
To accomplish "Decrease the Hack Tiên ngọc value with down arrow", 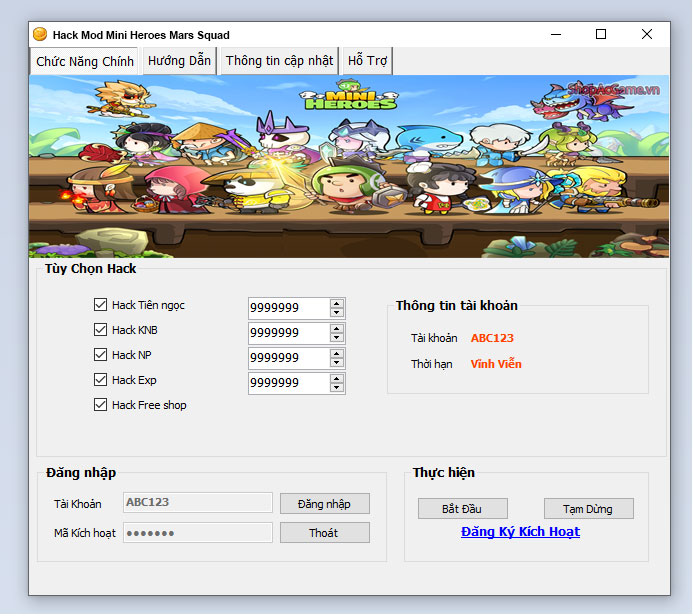I will point(337,312).
